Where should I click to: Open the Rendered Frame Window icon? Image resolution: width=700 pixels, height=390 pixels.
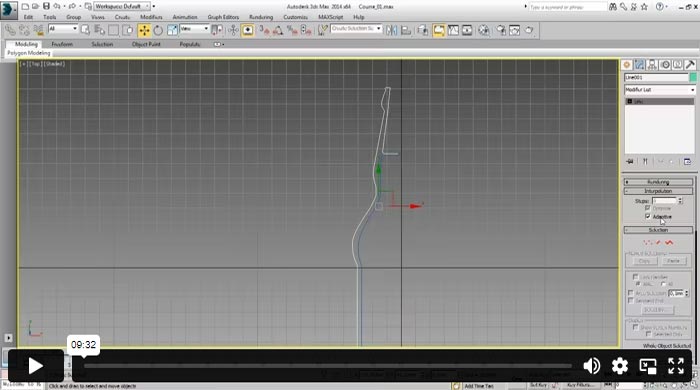click(515, 30)
